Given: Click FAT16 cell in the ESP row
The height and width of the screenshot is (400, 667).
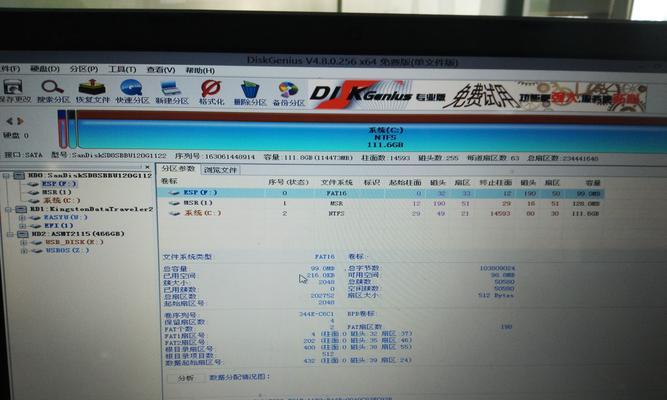Looking at the screenshot, I should tap(336, 193).
